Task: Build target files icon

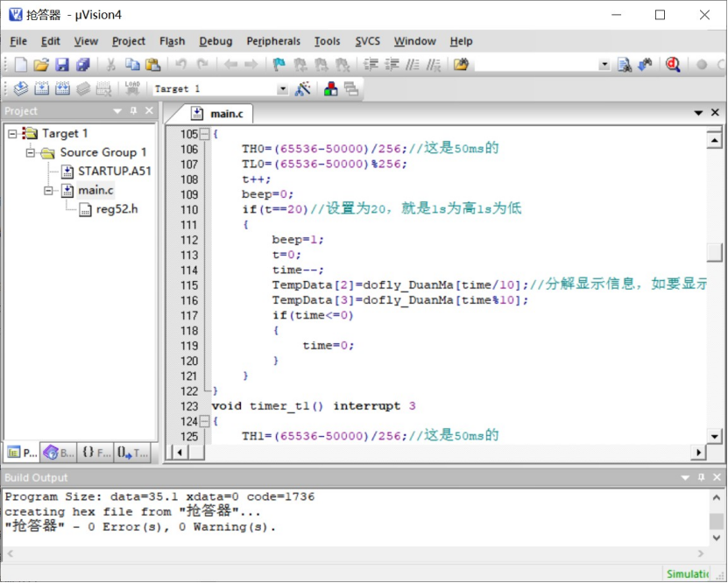Action: (x=42, y=88)
